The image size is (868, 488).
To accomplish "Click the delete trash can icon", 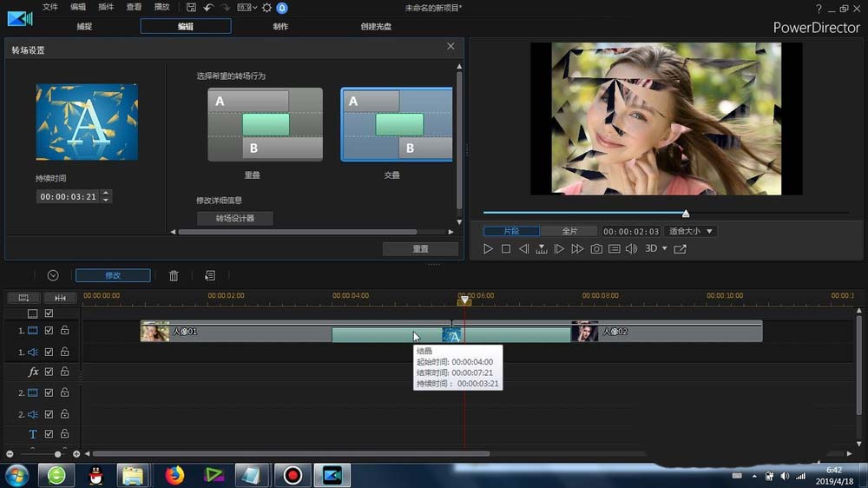I will (174, 275).
